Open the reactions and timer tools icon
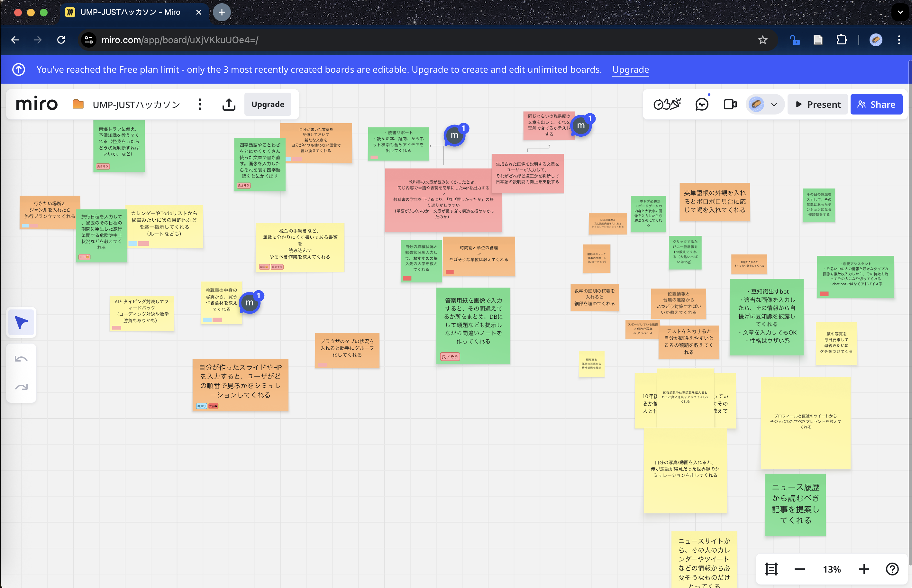Screen dimensions: 912x588 point(667,104)
